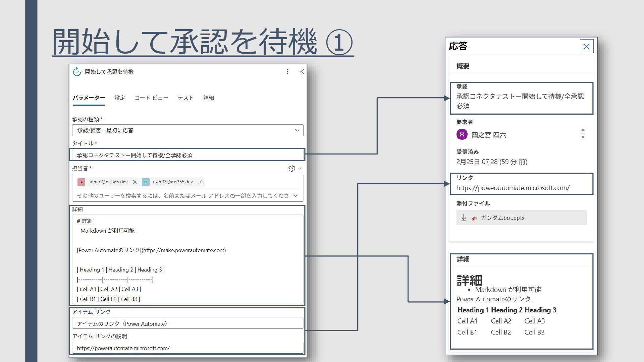Image resolution: width=644 pixels, height=362 pixels.
Task: Open the コード ビュー tab
Action: [151, 98]
